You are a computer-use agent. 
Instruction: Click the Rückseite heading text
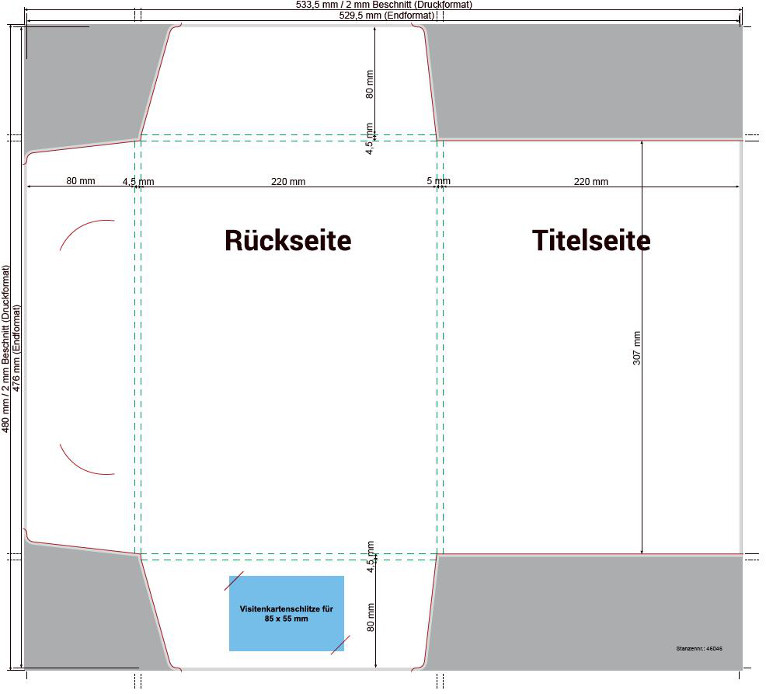click(288, 241)
